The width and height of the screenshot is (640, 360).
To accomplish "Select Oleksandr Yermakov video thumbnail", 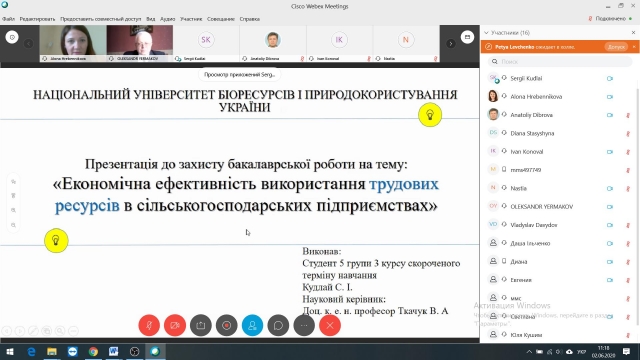I will pyautogui.click(x=140, y=43).
